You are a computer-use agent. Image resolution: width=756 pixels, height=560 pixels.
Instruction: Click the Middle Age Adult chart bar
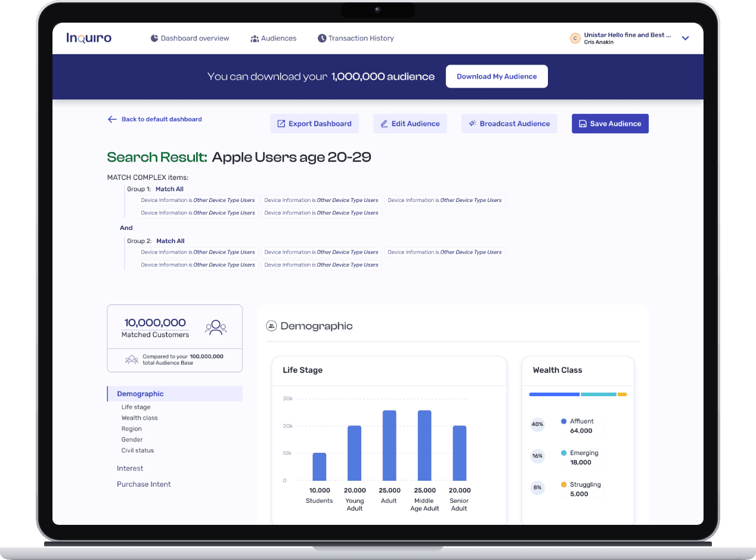425,446
